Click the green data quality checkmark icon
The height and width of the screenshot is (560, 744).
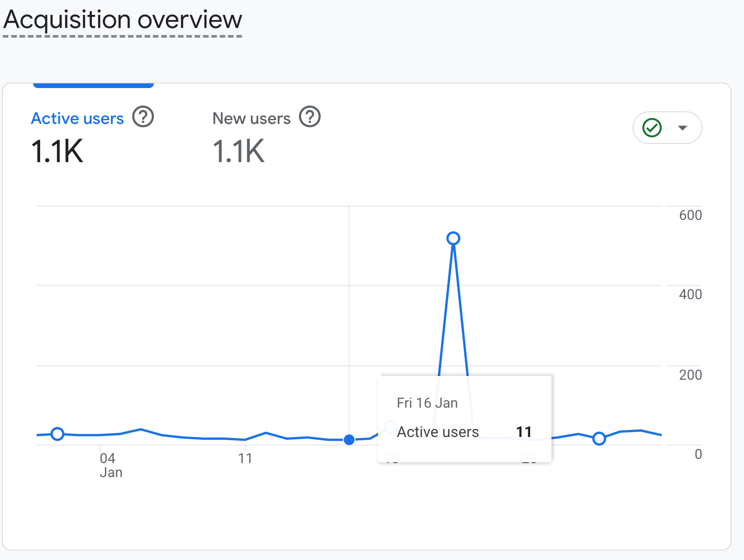tap(652, 128)
